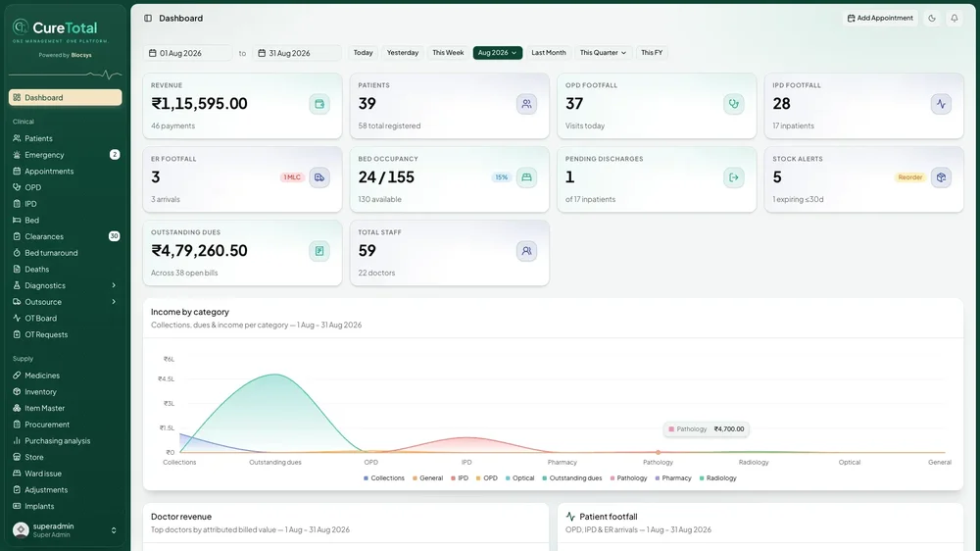Click the Item Master icon
Screen dimensions: 980x551
tap(17, 408)
